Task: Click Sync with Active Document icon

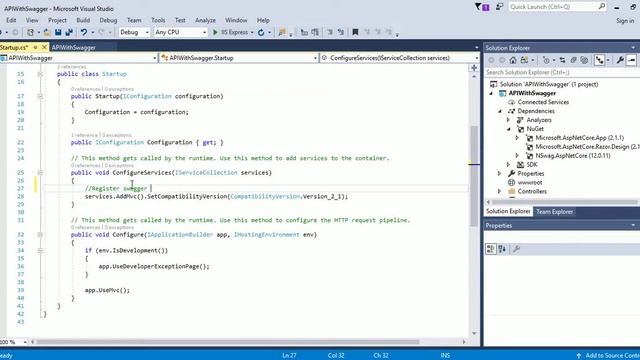Action: (x=562, y=60)
